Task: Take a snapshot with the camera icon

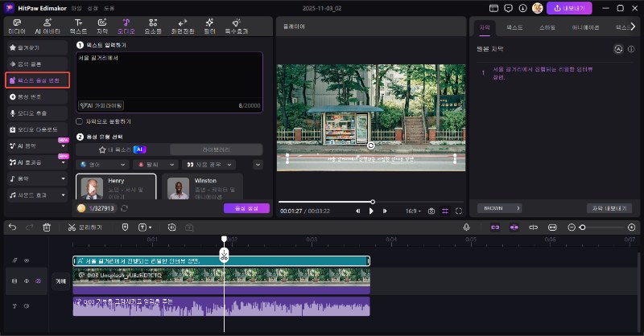Action: [x=431, y=211]
